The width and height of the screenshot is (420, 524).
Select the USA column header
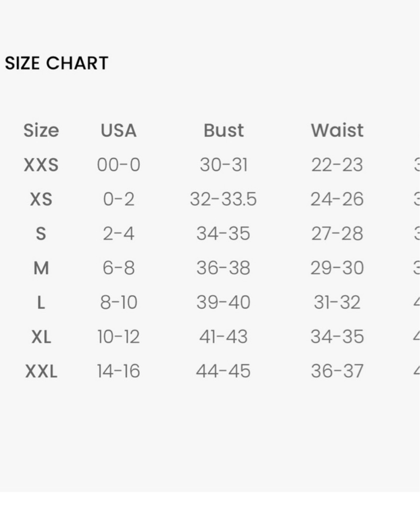point(118,130)
